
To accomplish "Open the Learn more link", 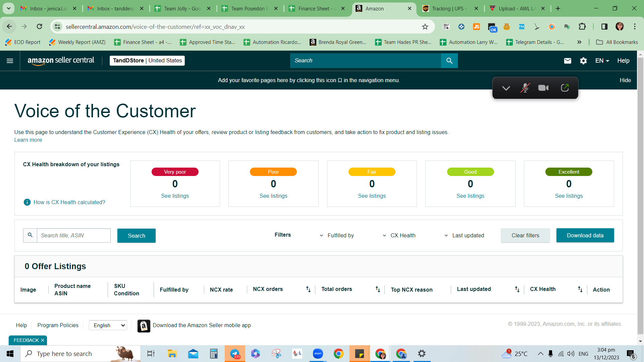I will point(28,140).
